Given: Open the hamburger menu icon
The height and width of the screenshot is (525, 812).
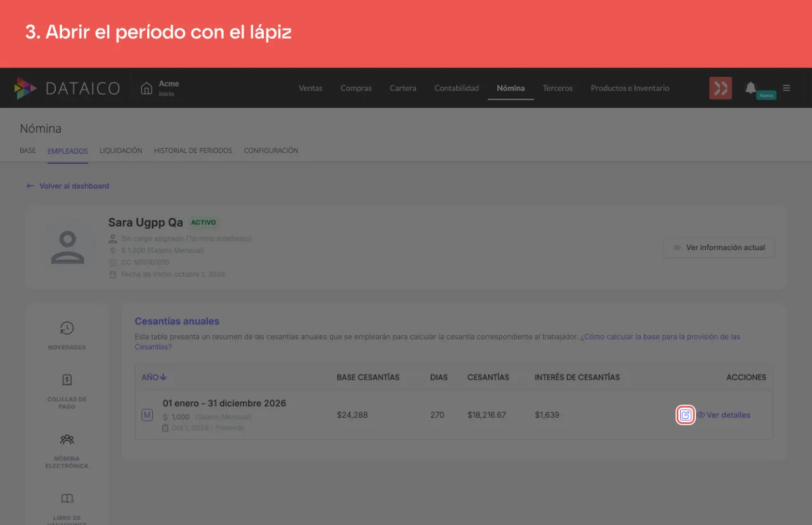Looking at the screenshot, I should (x=787, y=88).
